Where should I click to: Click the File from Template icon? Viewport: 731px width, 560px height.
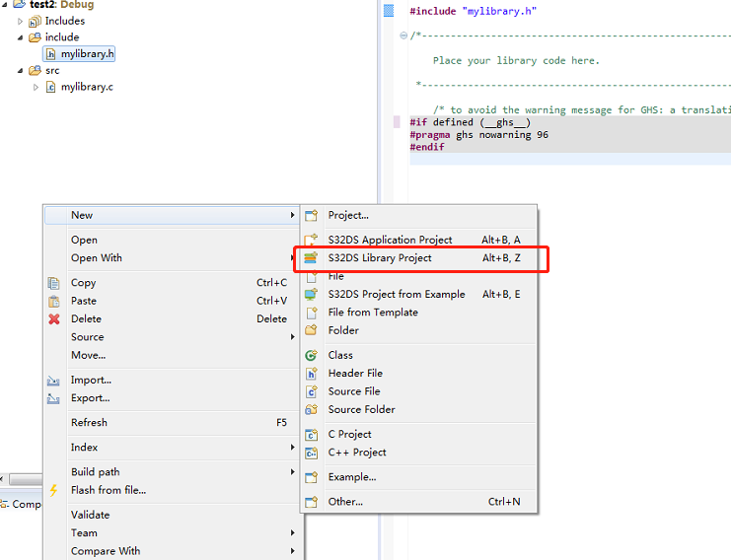click(x=311, y=313)
